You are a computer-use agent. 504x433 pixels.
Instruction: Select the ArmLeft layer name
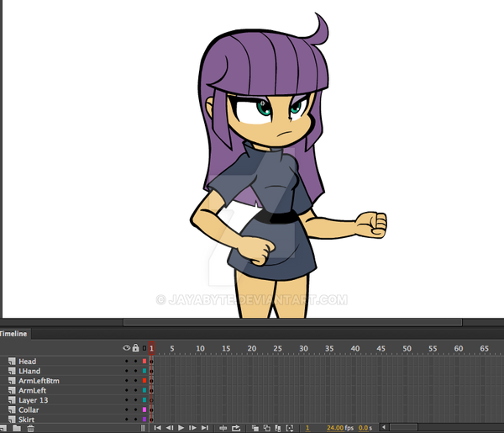point(32,390)
